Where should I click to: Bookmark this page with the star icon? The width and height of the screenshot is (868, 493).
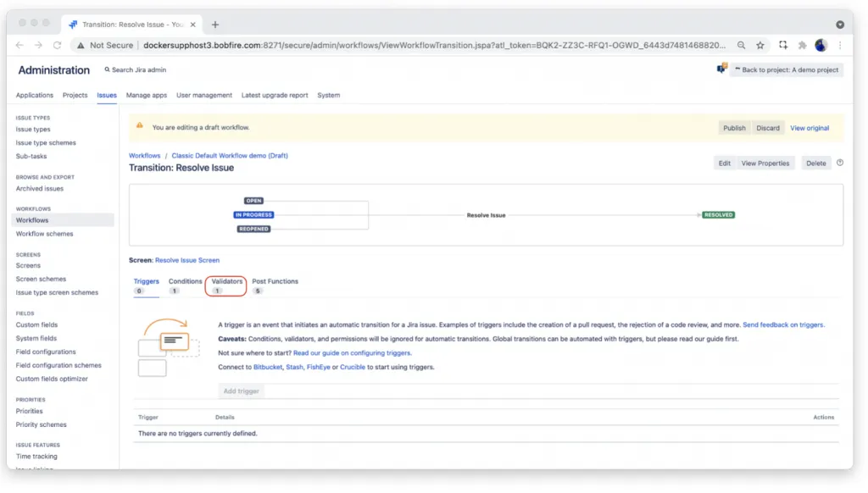pyautogui.click(x=760, y=46)
